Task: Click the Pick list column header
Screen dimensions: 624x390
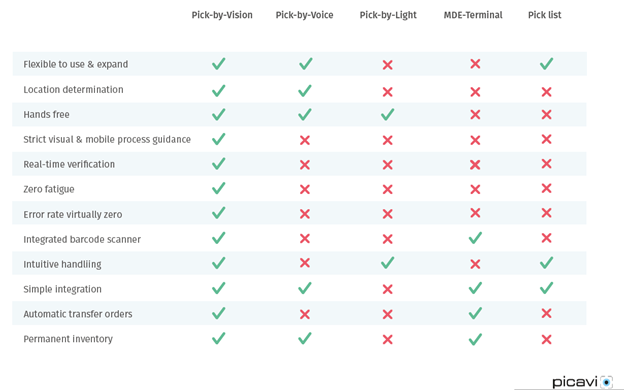Action: 545,15
